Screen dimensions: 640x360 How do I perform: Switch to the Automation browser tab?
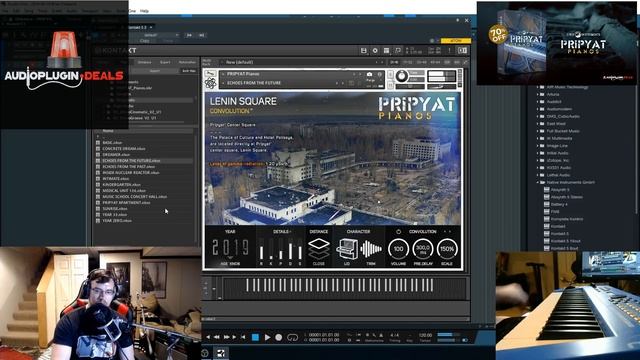point(187,62)
